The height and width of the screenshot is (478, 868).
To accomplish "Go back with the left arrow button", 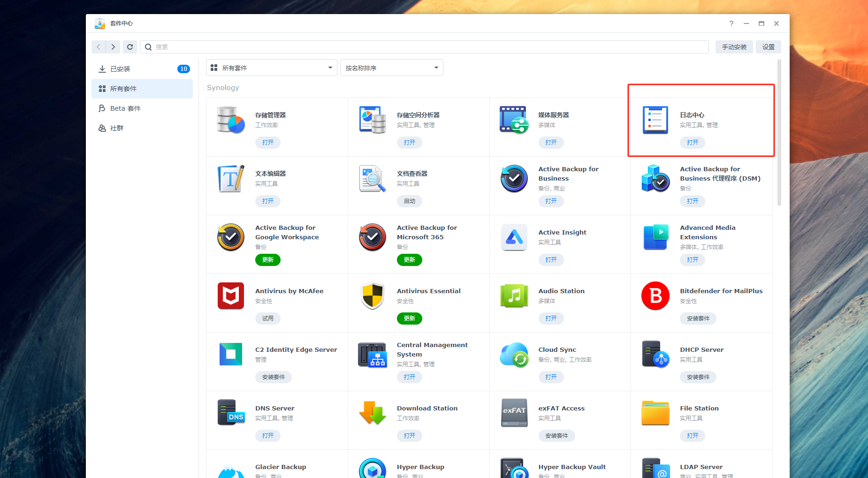I will pyautogui.click(x=99, y=47).
